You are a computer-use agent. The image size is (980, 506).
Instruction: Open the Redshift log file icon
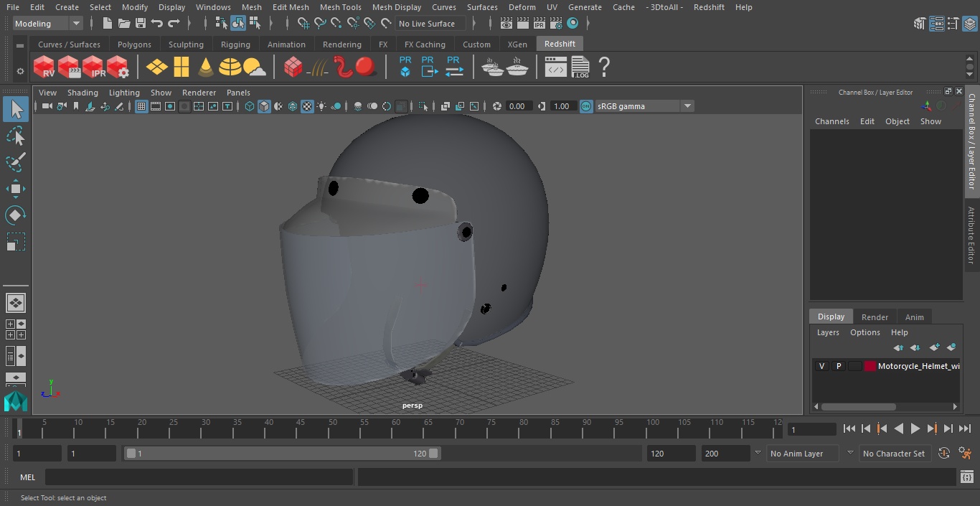pos(580,67)
